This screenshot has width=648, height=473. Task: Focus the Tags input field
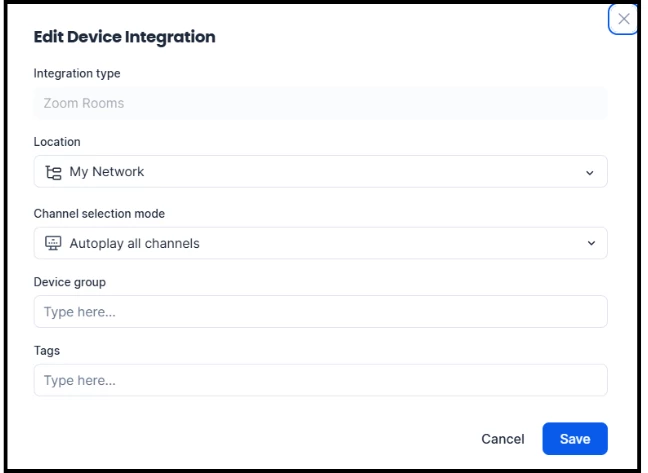pyautogui.click(x=320, y=380)
